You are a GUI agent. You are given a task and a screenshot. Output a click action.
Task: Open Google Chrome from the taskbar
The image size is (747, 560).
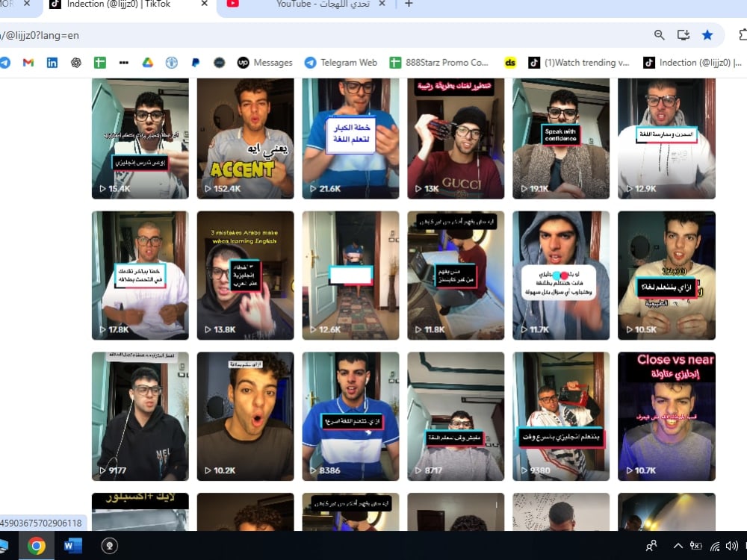[36, 546]
